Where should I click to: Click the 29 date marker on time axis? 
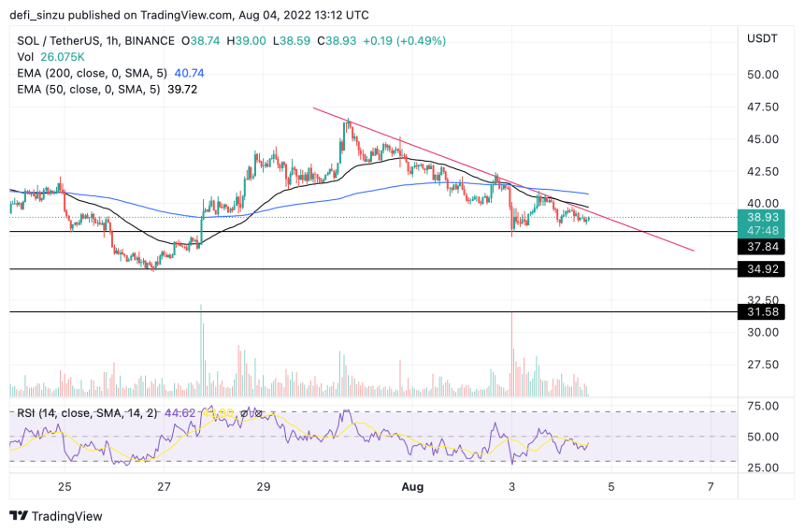tap(263, 487)
